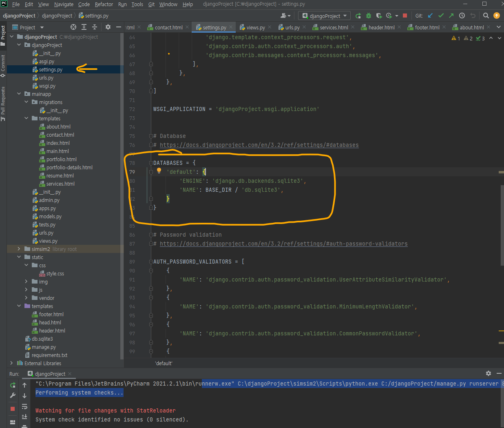Jump to previous highlighted error arrow
Image resolution: width=504 pixels, height=428 pixels.
point(491,38)
